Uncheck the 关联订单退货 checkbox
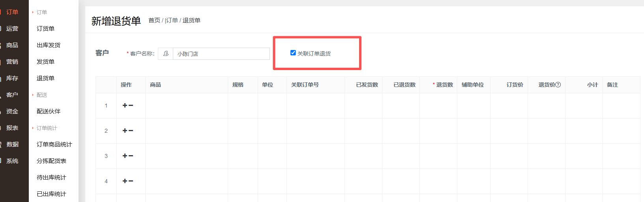Image resolution: width=644 pixels, height=202 pixels. [x=293, y=53]
